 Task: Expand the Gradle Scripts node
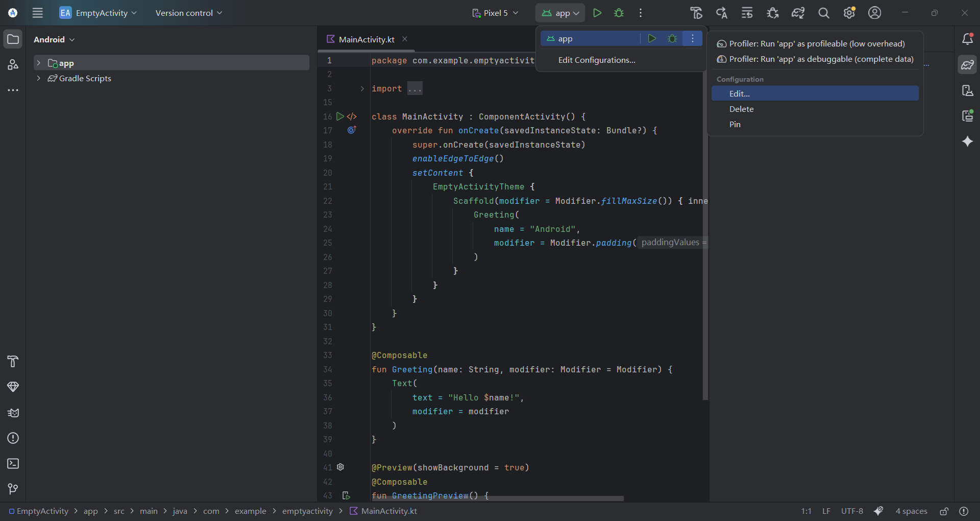pyautogui.click(x=39, y=79)
